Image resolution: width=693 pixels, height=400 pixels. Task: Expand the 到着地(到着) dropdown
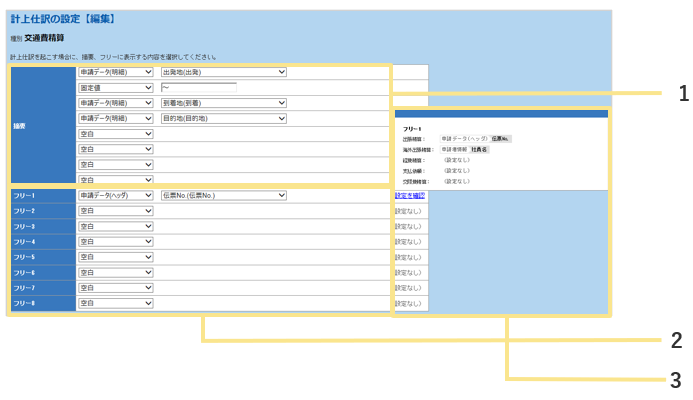coord(223,103)
